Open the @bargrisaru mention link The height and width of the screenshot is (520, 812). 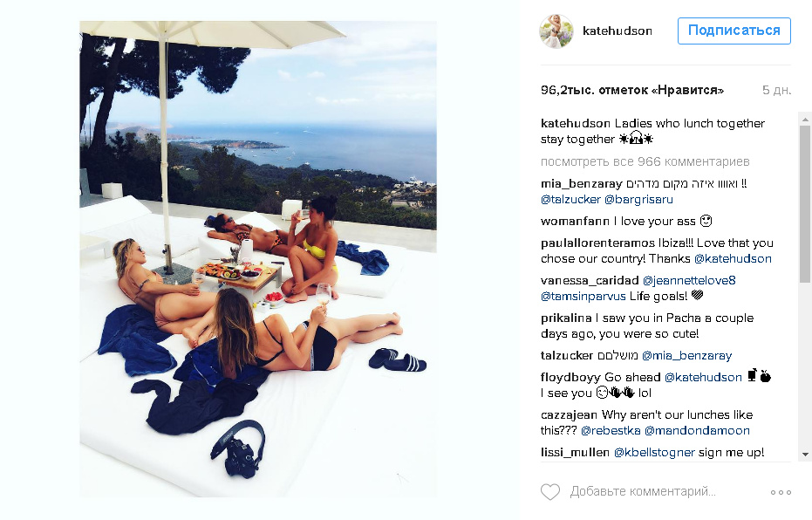point(638,200)
